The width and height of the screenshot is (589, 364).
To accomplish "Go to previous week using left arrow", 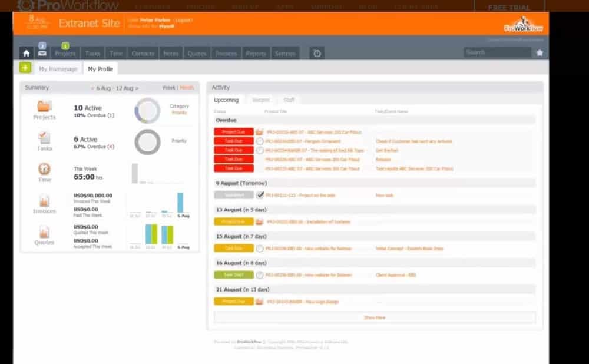I will (92, 88).
